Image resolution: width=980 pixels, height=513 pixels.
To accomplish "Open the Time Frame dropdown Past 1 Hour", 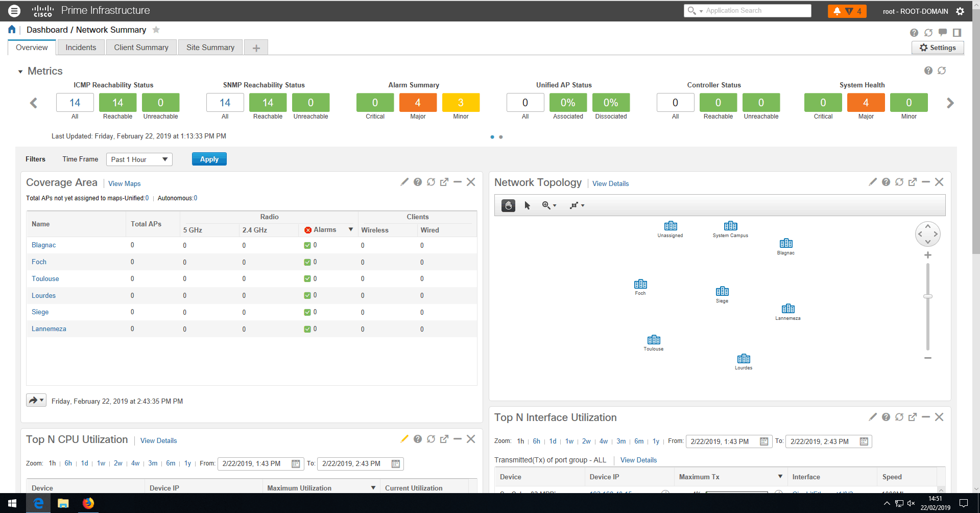I will (139, 159).
